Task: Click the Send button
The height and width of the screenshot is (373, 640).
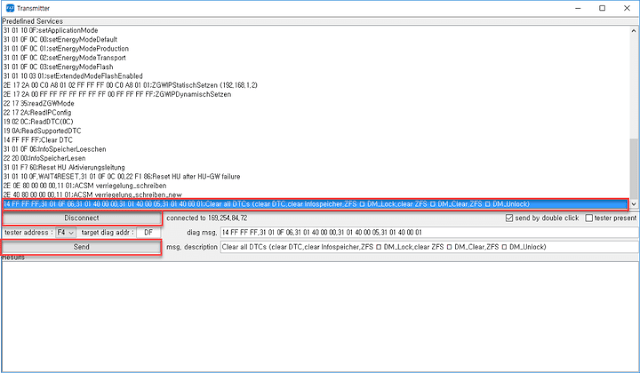Action: pos(82,247)
